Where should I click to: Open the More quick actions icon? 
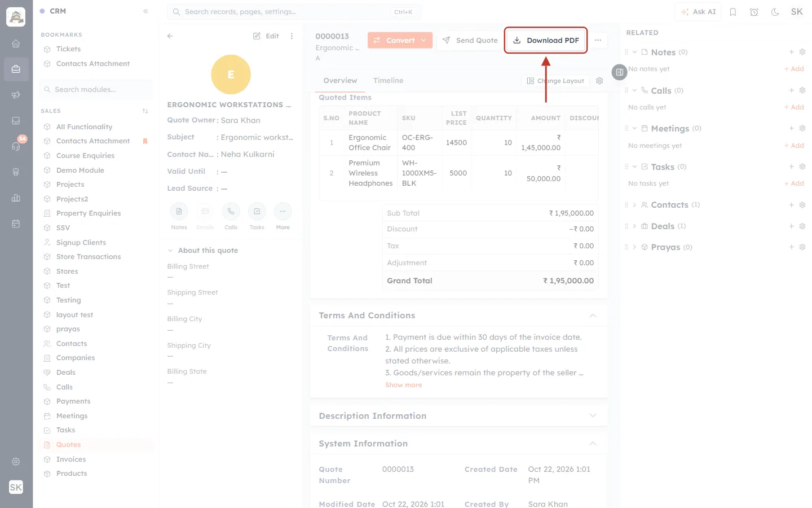(x=283, y=211)
